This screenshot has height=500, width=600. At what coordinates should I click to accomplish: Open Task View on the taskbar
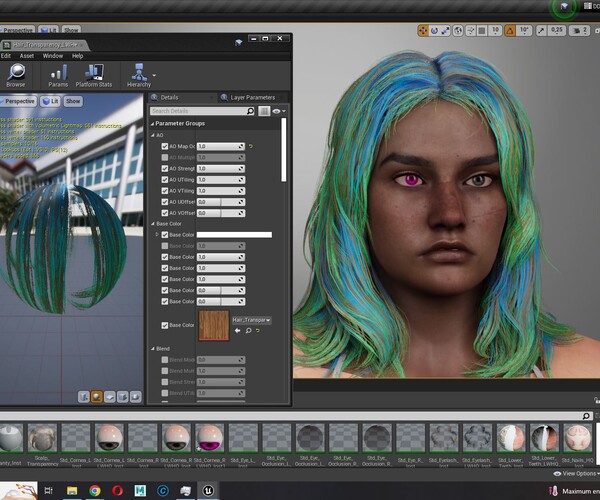pyautogui.click(x=49, y=490)
